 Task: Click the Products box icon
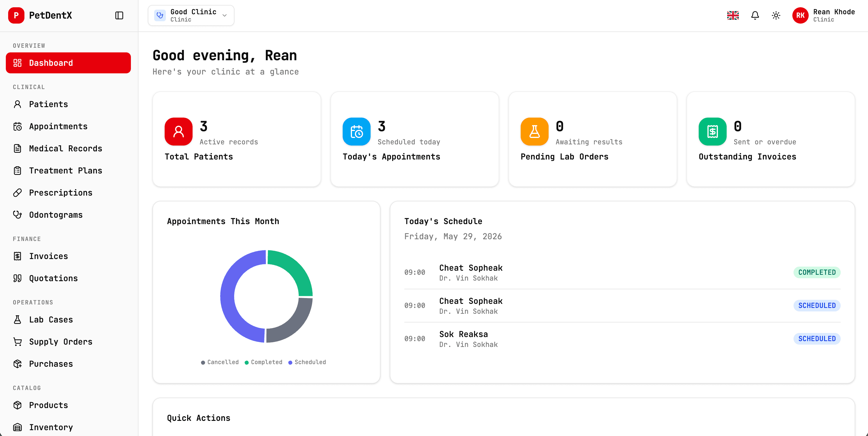17,405
